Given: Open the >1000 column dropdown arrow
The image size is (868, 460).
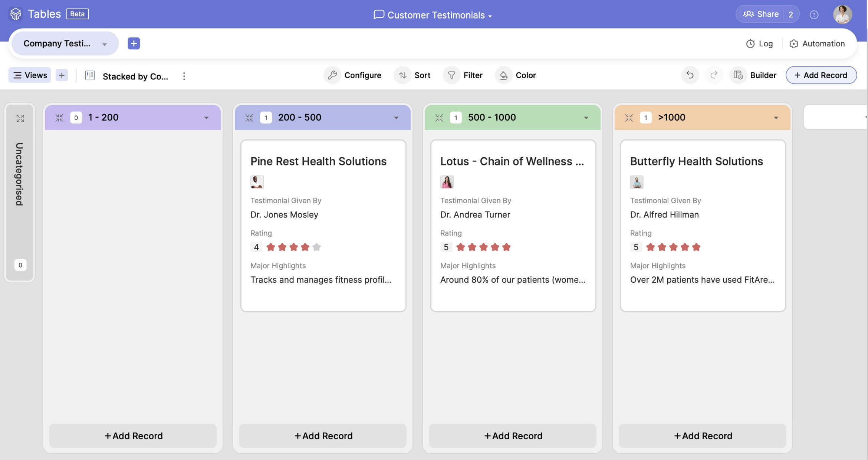Looking at the screenshot, I should (x=776, y=118).
